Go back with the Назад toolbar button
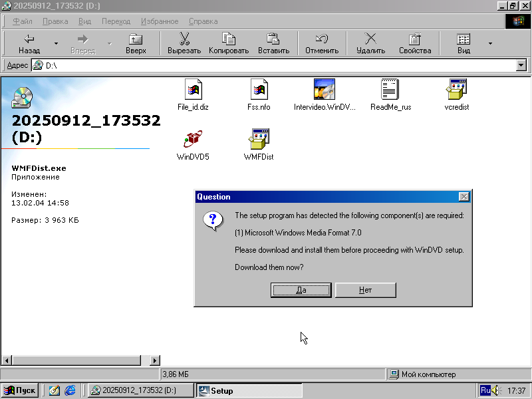This screenshot has height=399, width=532. (x=29, y=43)
